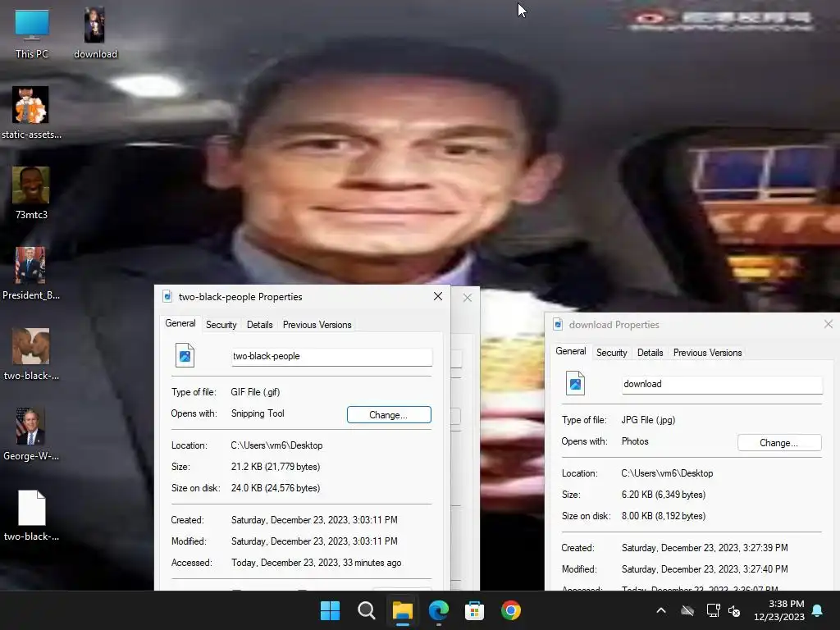840x630 pixels.
Task: Click the OneDrive cloud tray icon
Action: [687, 610]
